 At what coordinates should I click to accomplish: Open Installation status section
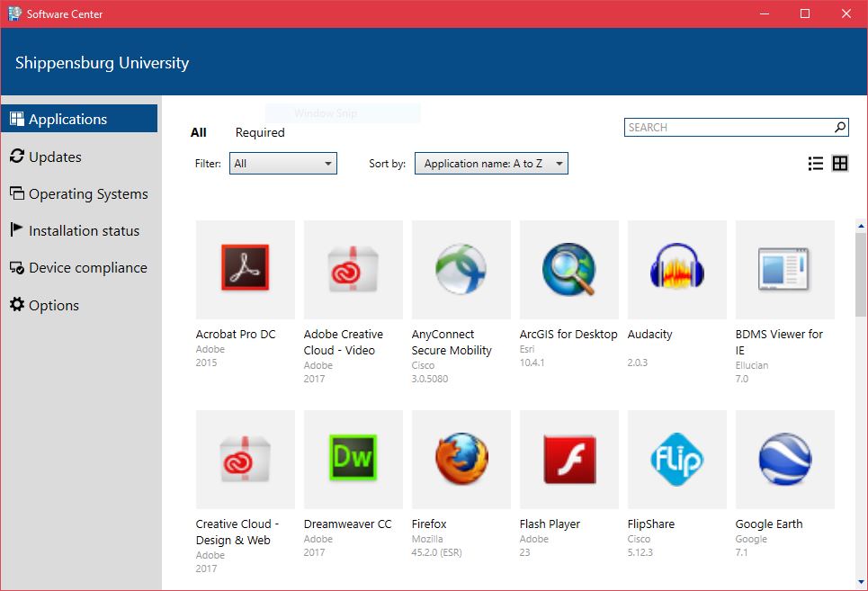84,230
